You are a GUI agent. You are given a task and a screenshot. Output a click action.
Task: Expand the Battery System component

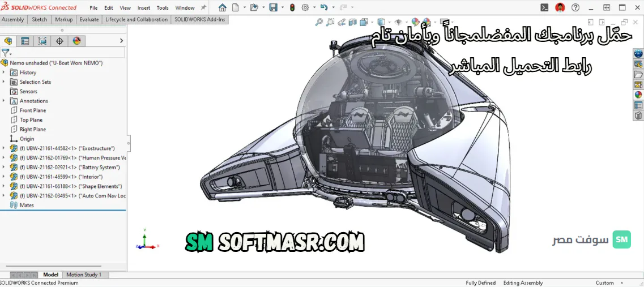pyautogui.click(x=4, y=167)
